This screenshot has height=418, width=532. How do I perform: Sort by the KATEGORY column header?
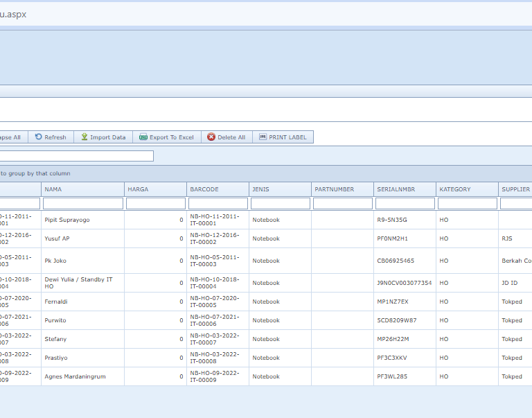pos(467,189)
